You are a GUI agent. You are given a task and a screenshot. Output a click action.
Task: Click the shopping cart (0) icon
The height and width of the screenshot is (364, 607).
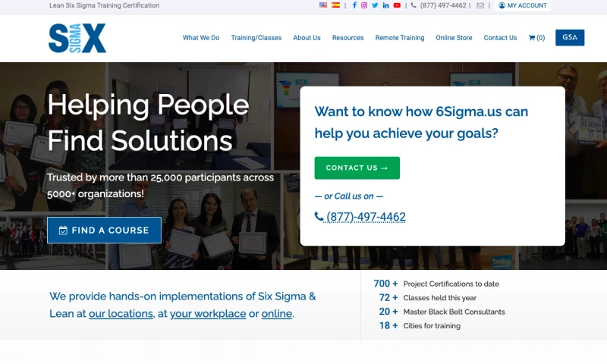pos(536,37)
